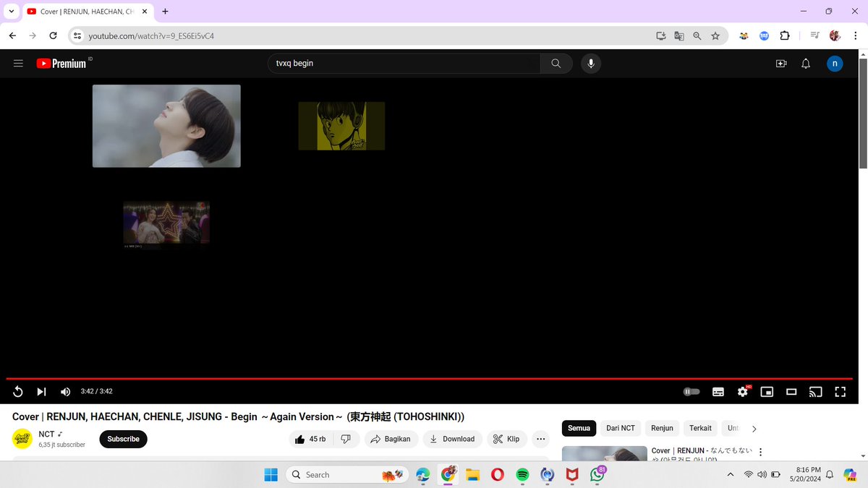This screenshot has width=868, height=488.
Task: Open the Create video icon
Action: click(781, 64)
